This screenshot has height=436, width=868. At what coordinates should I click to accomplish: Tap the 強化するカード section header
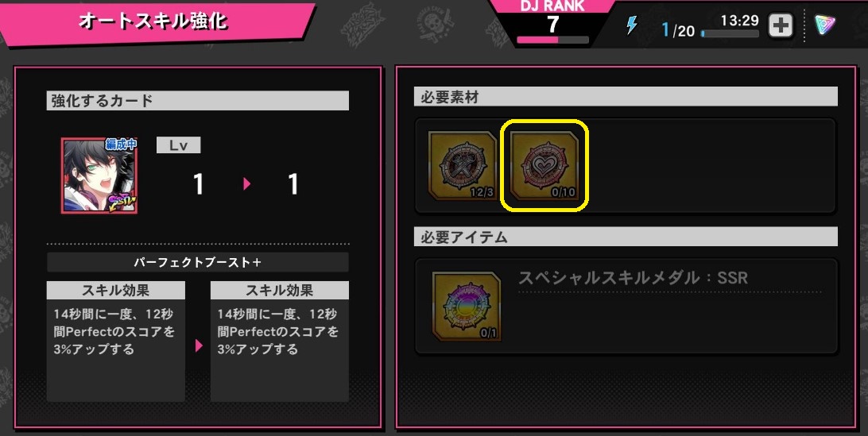[x=198, y=101]
